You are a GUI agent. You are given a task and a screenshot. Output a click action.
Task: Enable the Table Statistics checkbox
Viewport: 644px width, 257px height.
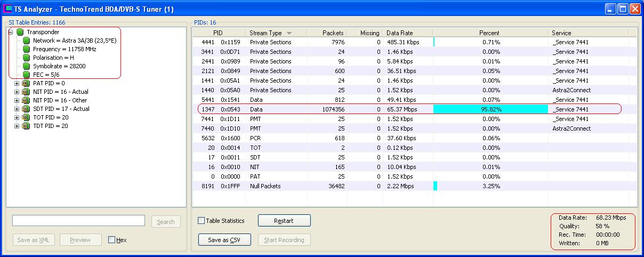[x=201, y=221]
